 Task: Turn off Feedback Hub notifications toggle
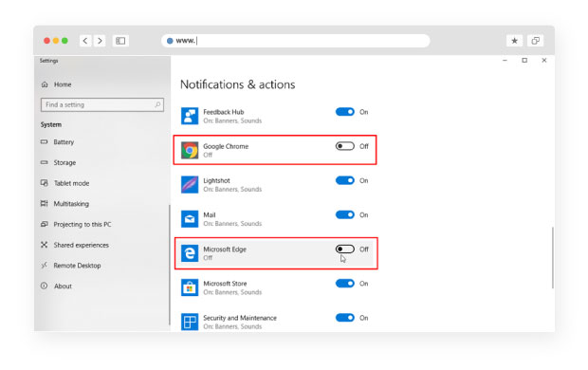tap(345, 112)
